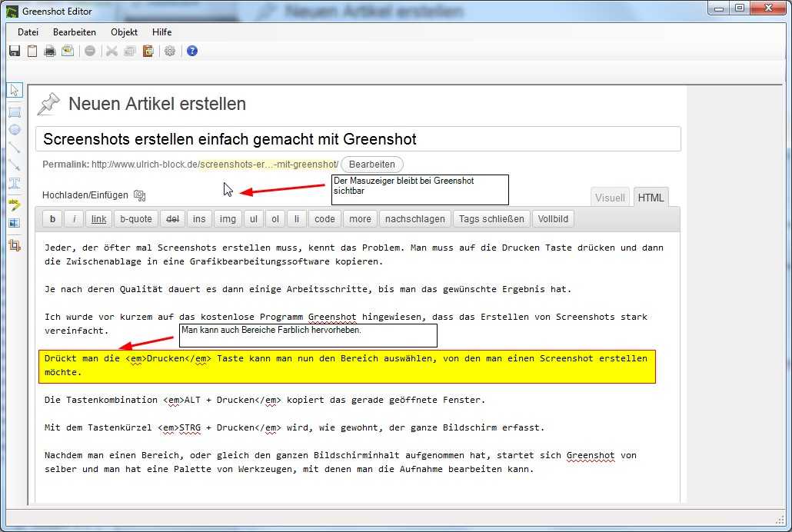Select the selection cursor tool

pos(14,90)
